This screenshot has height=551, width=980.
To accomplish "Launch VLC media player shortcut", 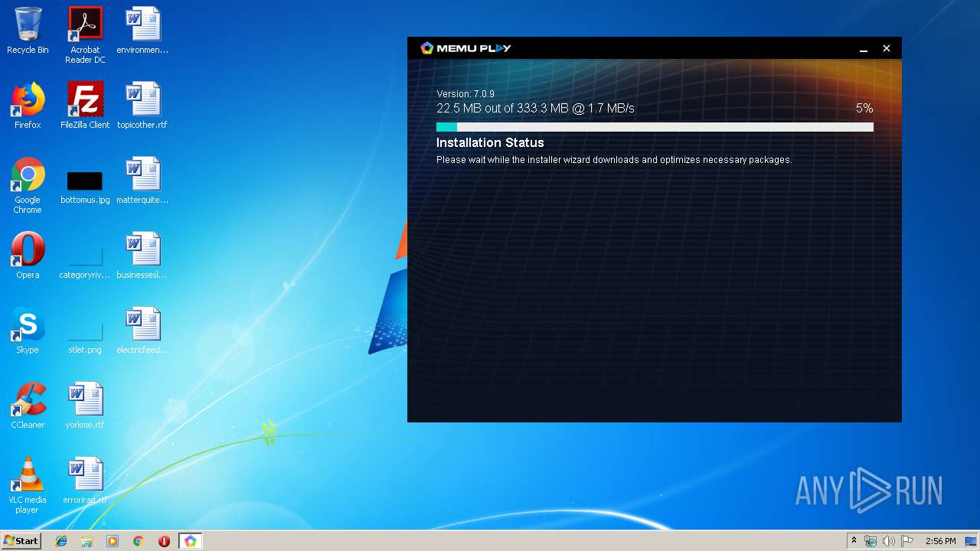I will point(28,485).
